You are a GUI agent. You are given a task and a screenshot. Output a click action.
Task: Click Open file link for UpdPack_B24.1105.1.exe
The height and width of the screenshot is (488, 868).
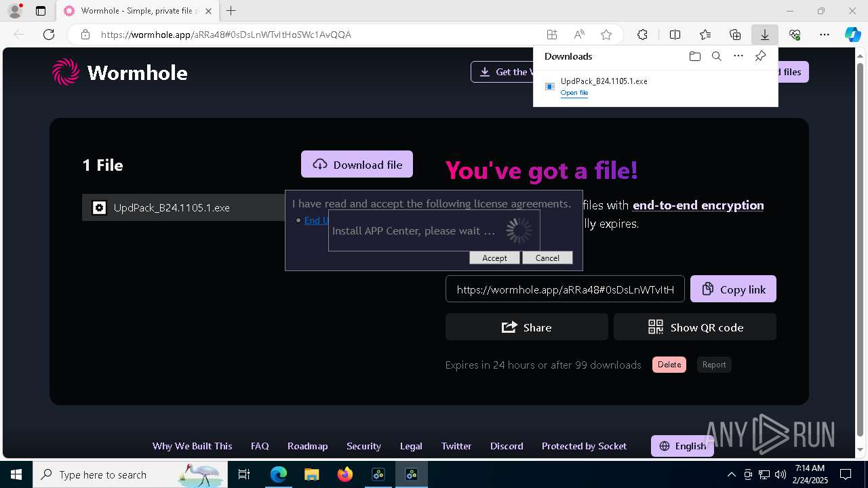point(574,93)
